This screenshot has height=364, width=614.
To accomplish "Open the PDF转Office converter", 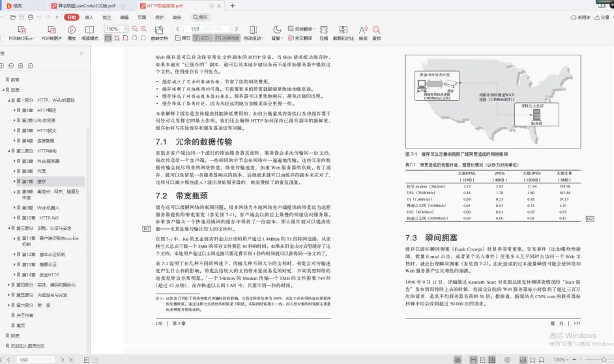I will [x=22, y=33].
